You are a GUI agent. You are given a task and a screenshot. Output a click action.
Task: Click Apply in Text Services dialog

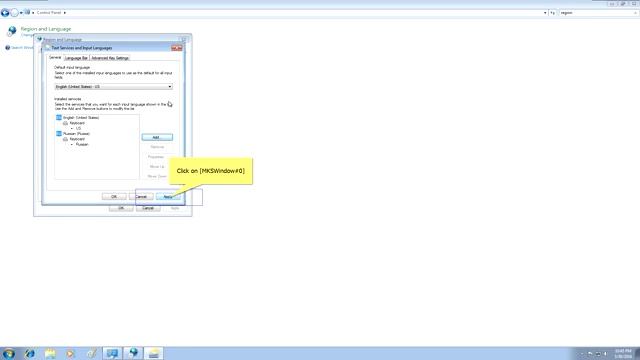(168, 197)
